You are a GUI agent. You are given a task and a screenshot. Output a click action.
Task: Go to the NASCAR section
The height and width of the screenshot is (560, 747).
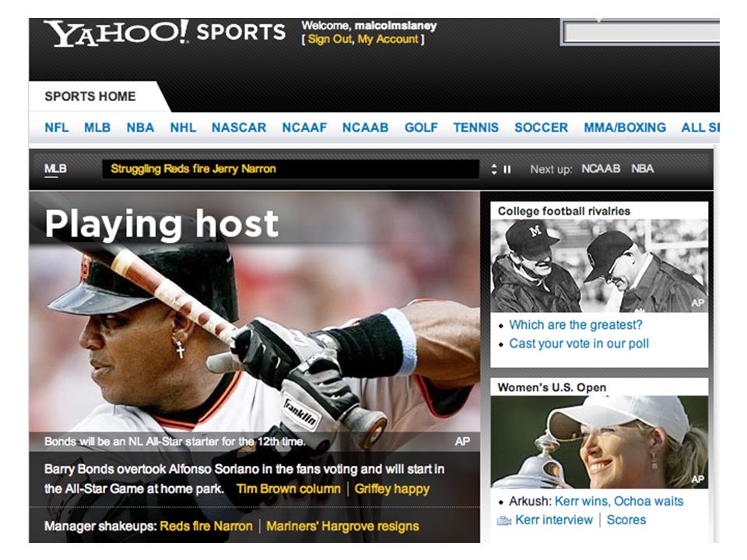(x=239, y=128)
